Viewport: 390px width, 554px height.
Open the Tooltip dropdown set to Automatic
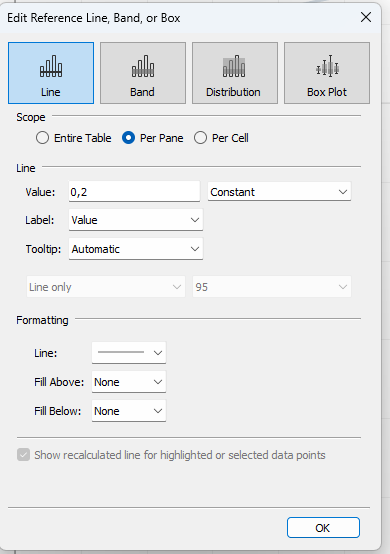click(136, 249)
